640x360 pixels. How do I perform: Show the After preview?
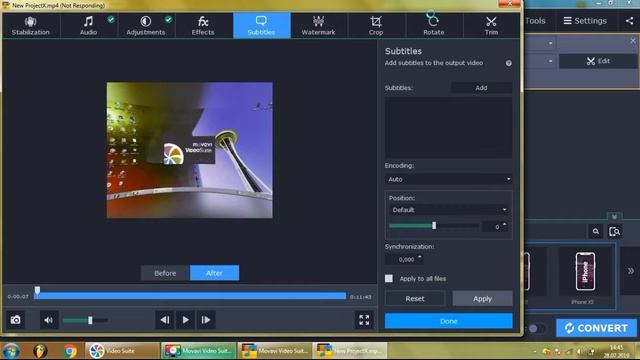[x=214, y=273]
